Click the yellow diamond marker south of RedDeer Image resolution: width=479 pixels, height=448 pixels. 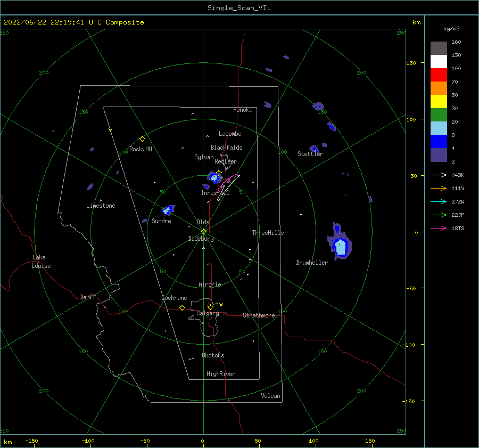click(219, 173)
